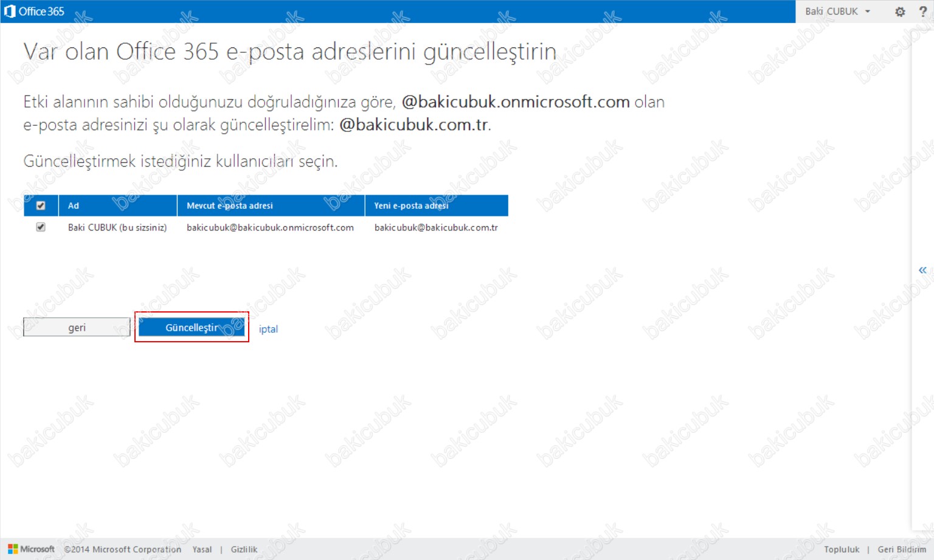Click the Mevcut e-posta adresi column header

271,206
